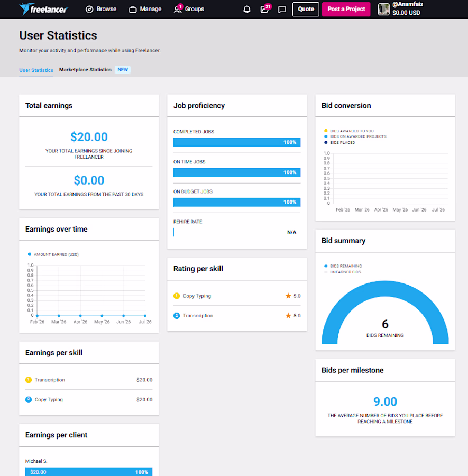Click the $20.00 total earnings value

pyautogui.click(x=89, y=137)
